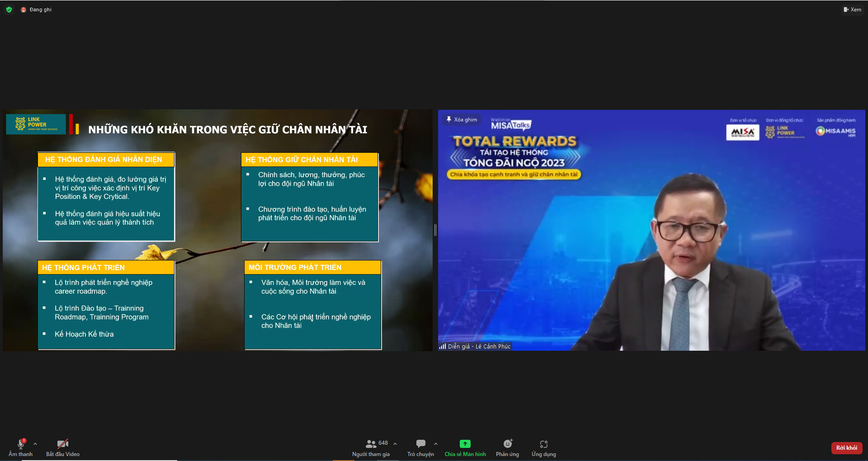This screenshot has width=868, height=461.
Task: Expand the chevron next to the chat icon
Action: [x=436, y=444]
